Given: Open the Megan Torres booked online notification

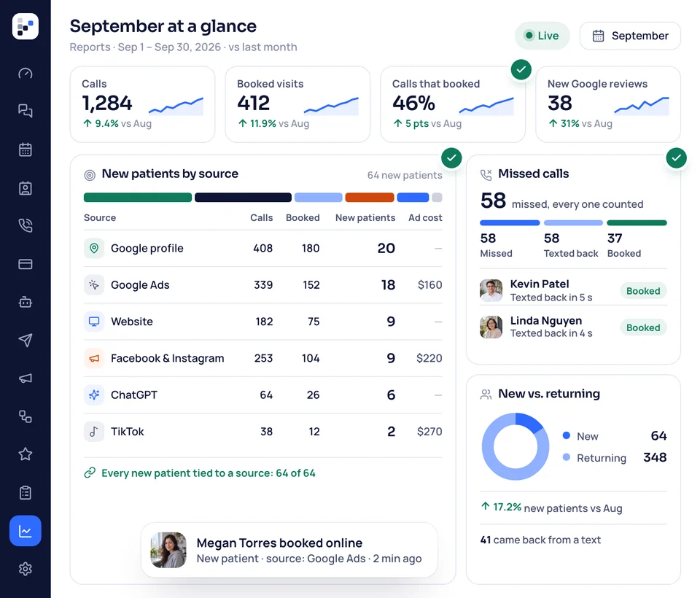Looking at the screenshot, I should (x=289, y=550).
